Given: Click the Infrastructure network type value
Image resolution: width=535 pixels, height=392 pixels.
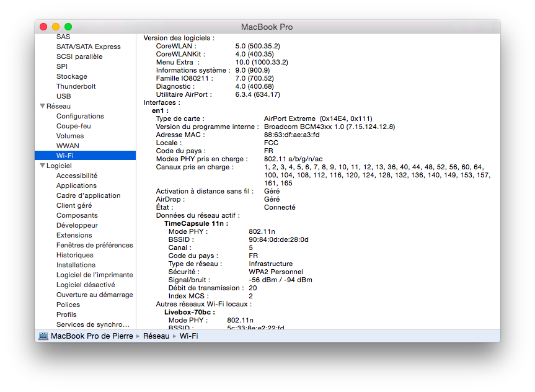Looking at the screenshot, I should pos(270,264).
